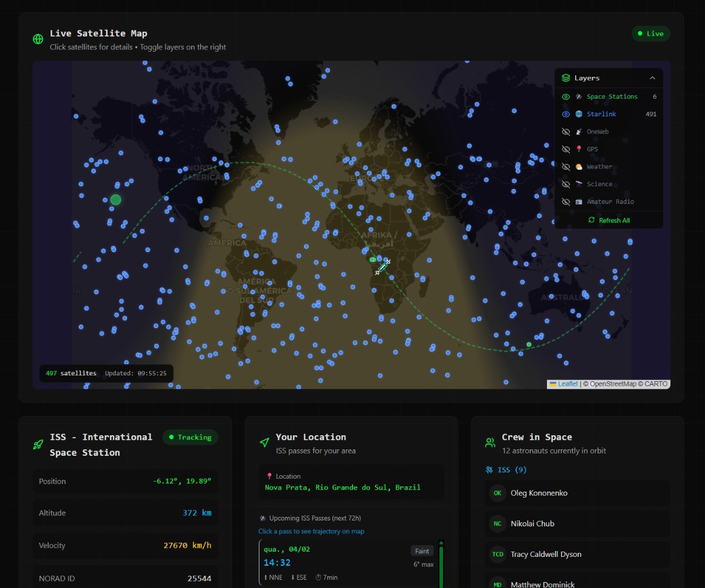The image size is (705, 588).
Task: Hide the Space Stations layer
Action: [x=565, y=96]
